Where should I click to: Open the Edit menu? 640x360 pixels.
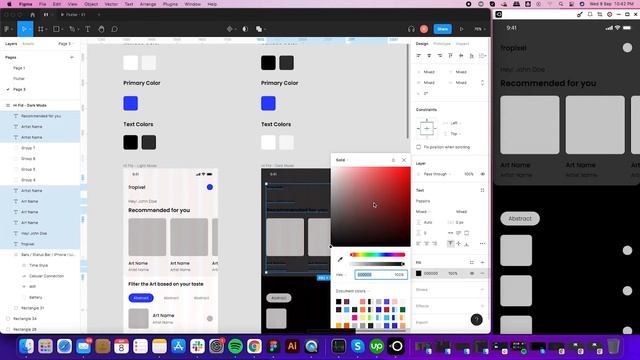pos(57,4)
